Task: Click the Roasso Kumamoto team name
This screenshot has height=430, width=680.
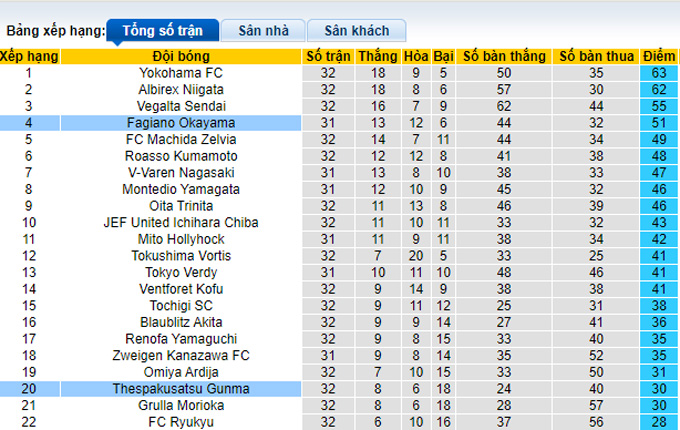Action: (x=182, y=156)
